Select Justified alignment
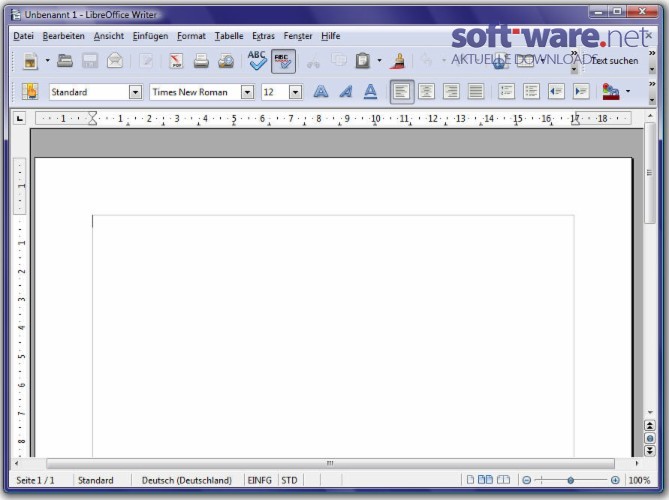The height and width of the screenshot is (500, 669). (476, 92)
